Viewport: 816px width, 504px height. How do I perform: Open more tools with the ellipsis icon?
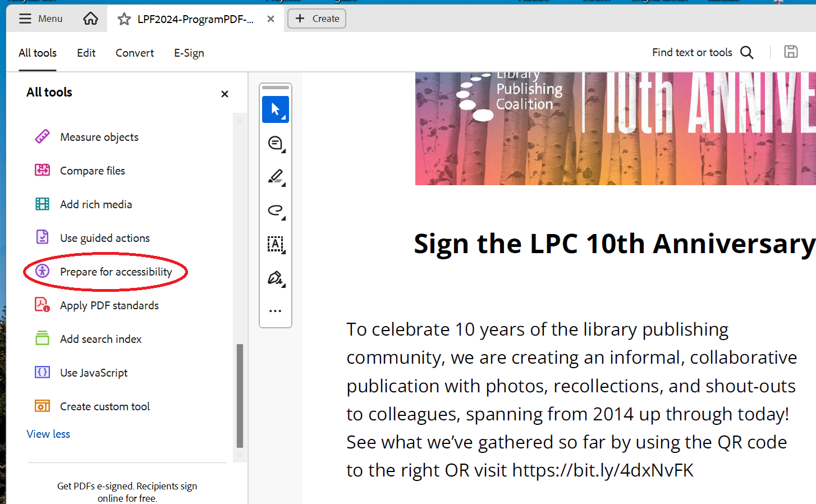pos(275,311)
